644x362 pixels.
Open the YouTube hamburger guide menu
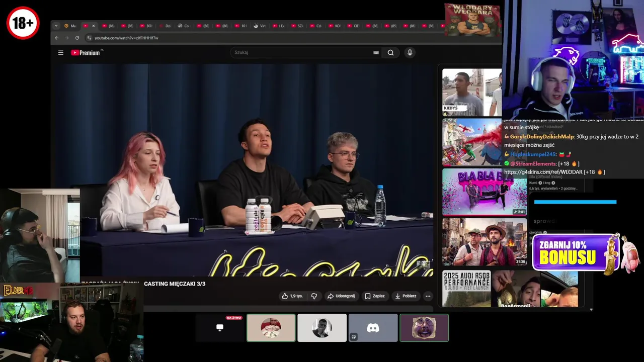click(x=61, y=52)
